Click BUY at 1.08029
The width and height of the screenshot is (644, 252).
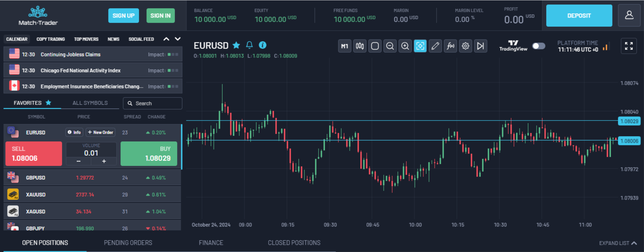149,154
